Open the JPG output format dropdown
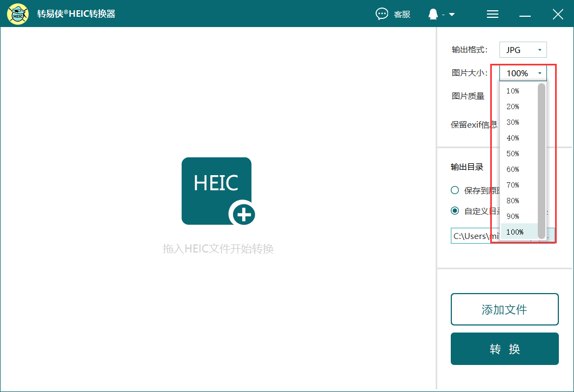This screenshot has height=392, width=574. tap(523, 50)
